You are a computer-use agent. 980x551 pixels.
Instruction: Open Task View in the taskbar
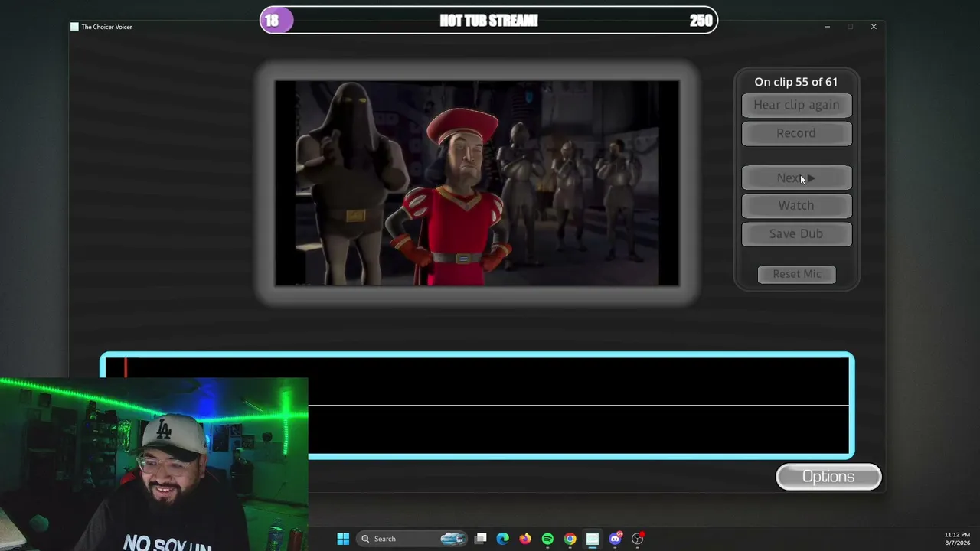point(480,539)
